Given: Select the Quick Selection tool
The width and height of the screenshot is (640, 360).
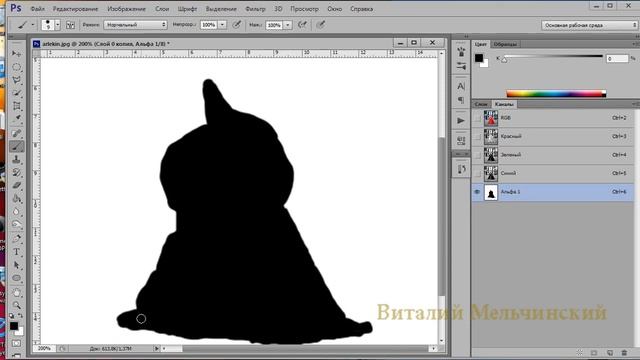Looking at the screenshot, I should tap(16, 93).
